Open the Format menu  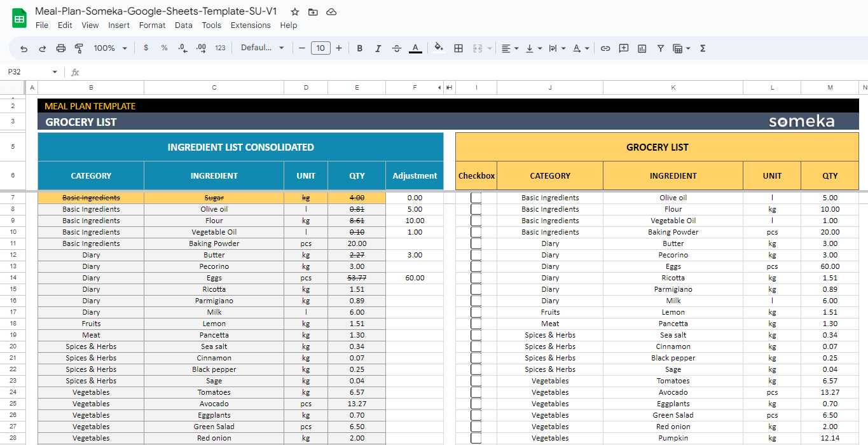152,25
